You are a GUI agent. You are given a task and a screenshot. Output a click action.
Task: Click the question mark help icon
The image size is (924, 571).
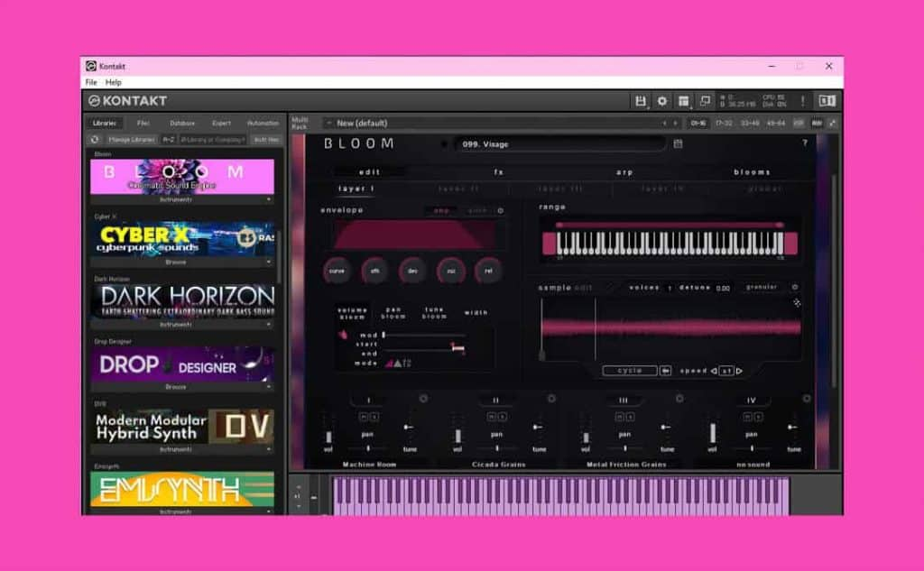[x=805, y=143]
